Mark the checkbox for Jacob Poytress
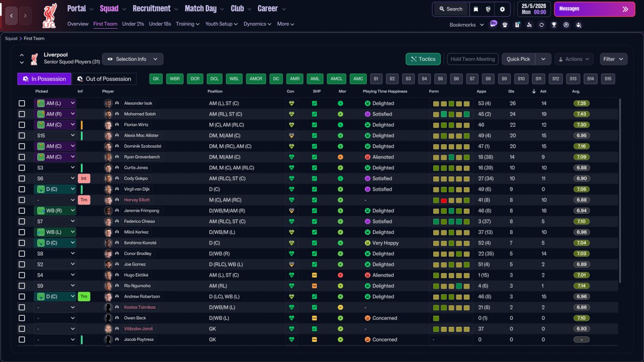This screenshot has width=644, height=362. pos(22,339)
